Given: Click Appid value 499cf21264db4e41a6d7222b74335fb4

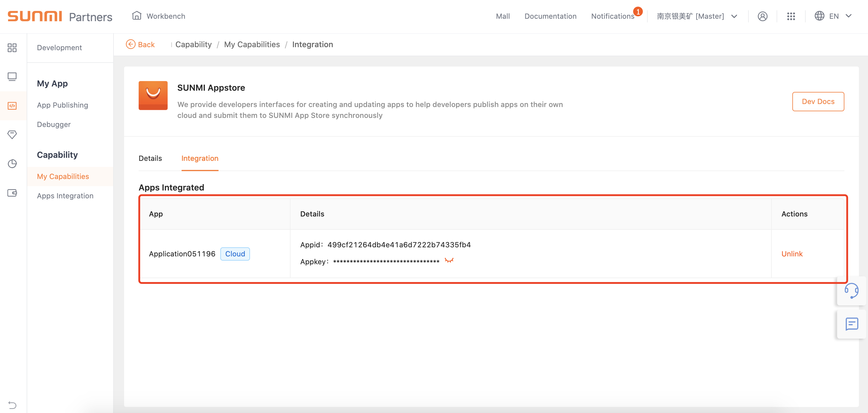Looking at the screenshot, I should click(x=399, y=245).
